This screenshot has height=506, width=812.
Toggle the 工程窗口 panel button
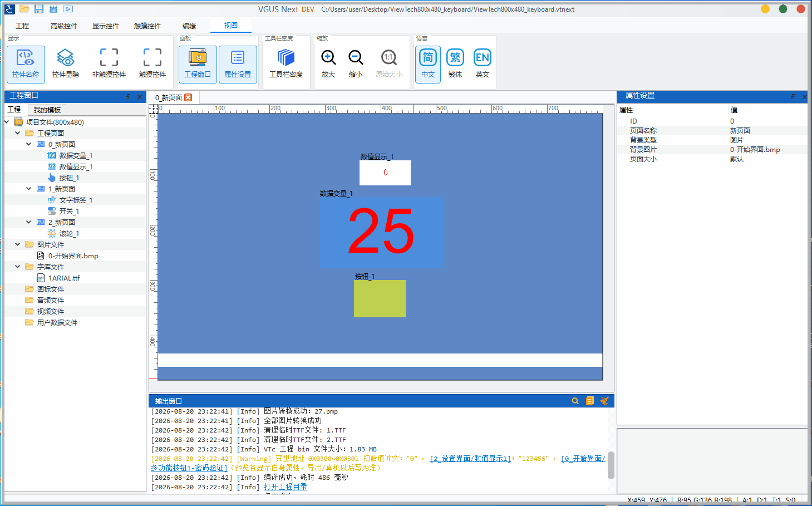(x=198, y=64)
